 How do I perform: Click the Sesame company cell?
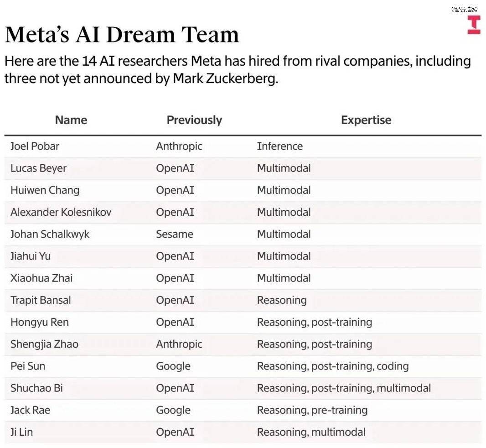[175, 234]
